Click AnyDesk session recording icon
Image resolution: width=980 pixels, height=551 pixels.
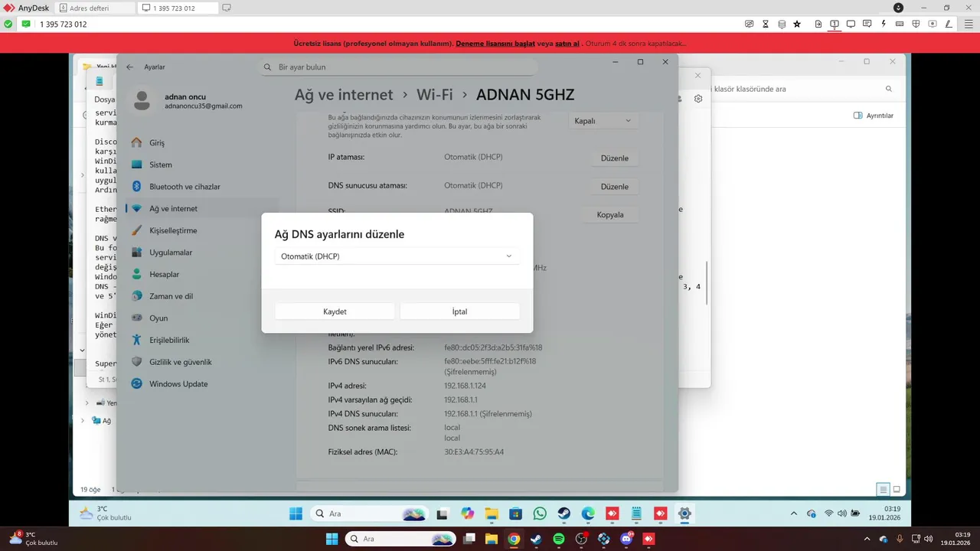pyautogui.click(x=933, y=24)
